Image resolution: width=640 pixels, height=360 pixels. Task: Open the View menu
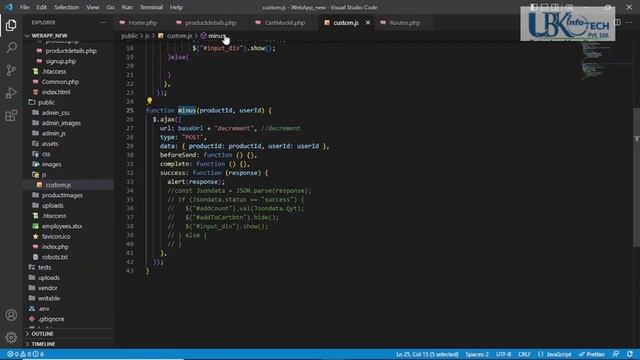point(93,7)
